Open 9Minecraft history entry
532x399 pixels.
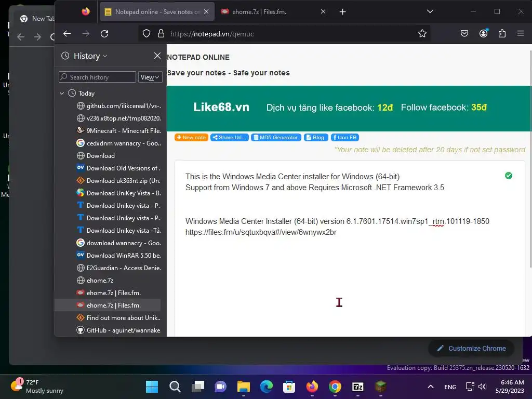tap(119, 130)
